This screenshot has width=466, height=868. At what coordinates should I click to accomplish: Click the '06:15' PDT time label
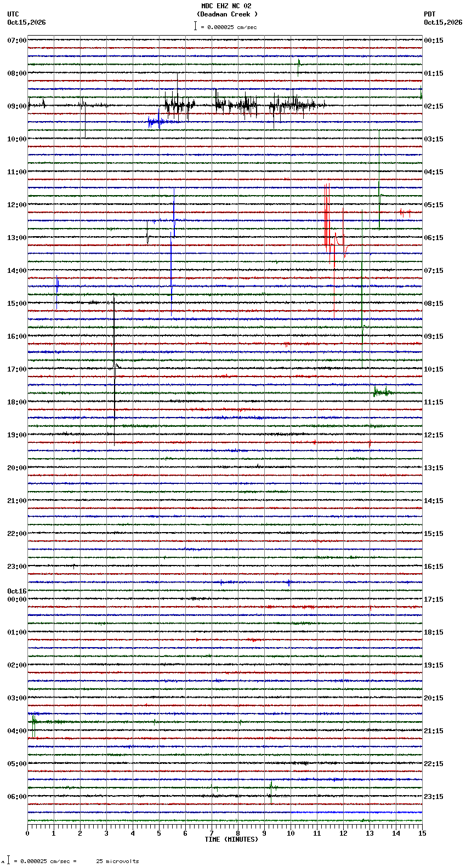point(434,238)
